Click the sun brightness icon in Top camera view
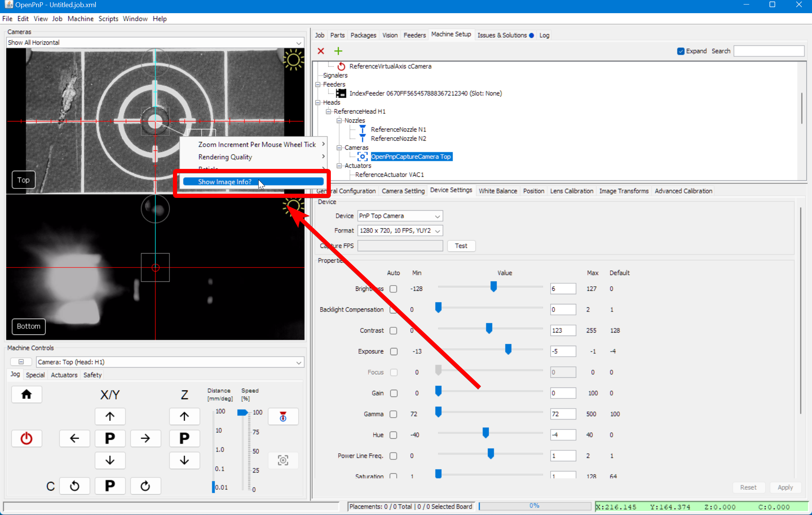This screenshot has width=812, height=515. pos(294,59)
